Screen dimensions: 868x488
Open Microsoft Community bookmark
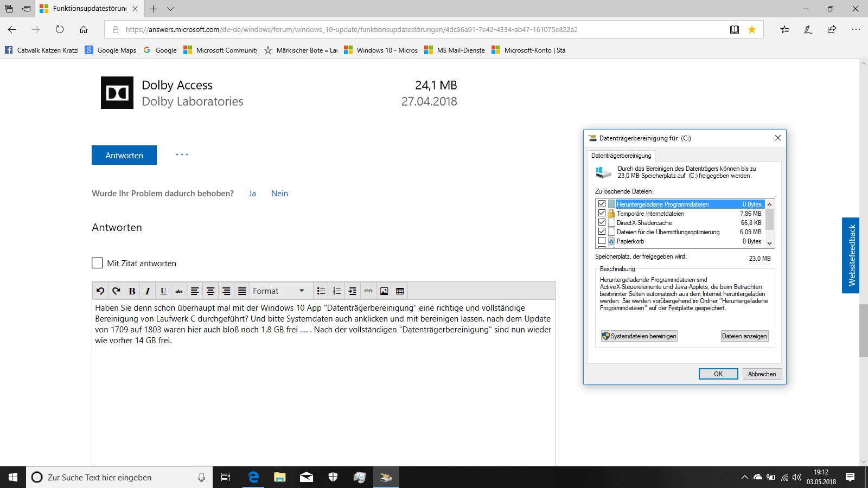[221, 50]
